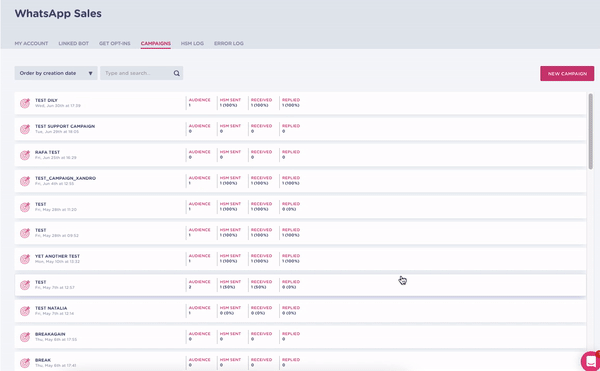600x371 pixels.
Task: Open the TEST_CAMPAIGN_XANDRO campaign
Action: pyautogui.click(x=300, y=181)
